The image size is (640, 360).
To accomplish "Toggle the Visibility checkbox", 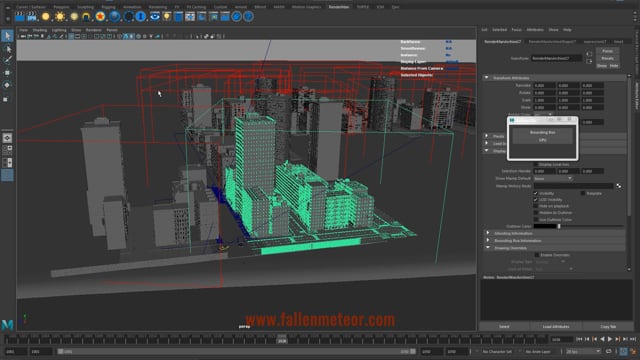I will click(x=536, y=193).
